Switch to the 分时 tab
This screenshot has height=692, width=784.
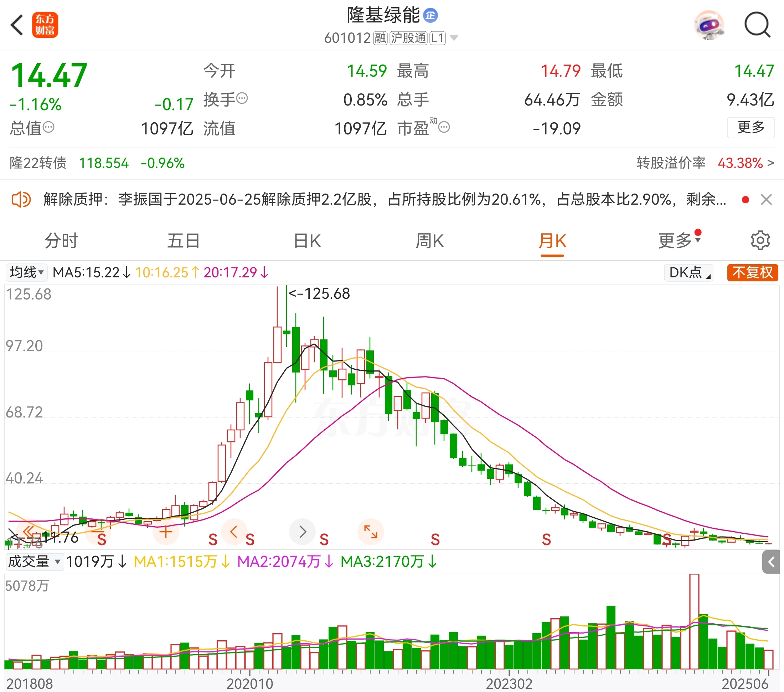61,241
